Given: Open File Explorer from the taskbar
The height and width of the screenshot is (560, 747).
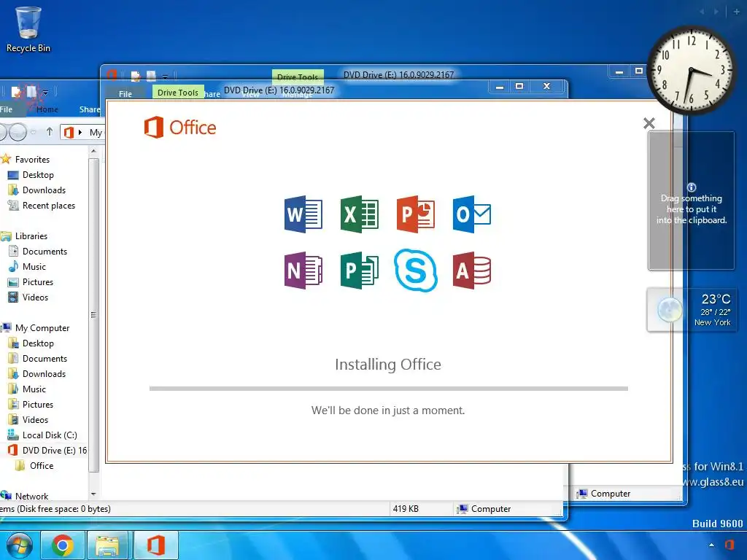Looking at the screenshot, I should 108,545.
